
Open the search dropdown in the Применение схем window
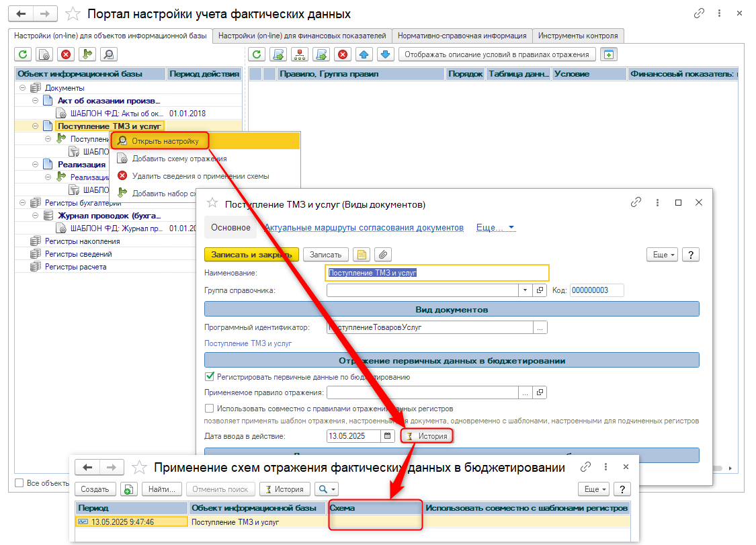tap(327, 489)
